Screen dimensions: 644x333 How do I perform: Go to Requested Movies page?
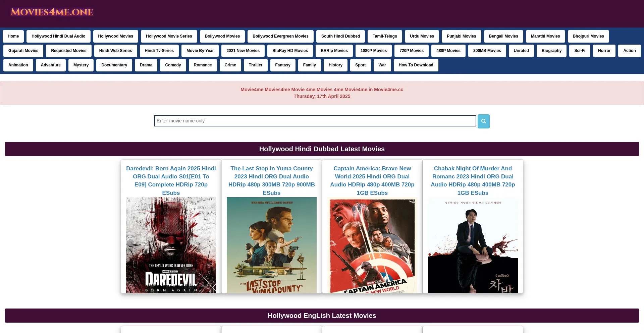pos(69,51)
